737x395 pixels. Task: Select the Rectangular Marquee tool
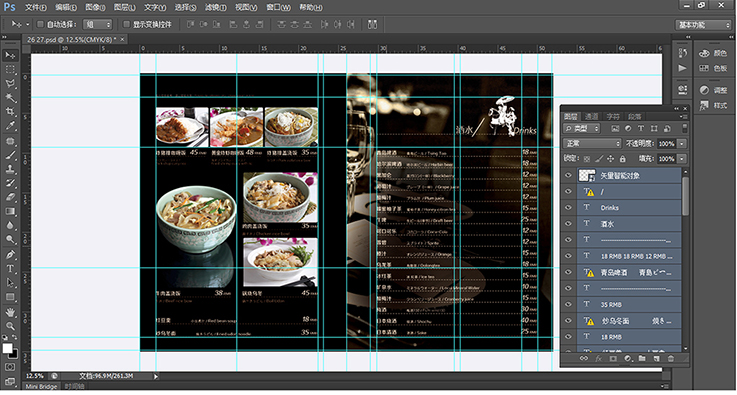tap(10, 70)
